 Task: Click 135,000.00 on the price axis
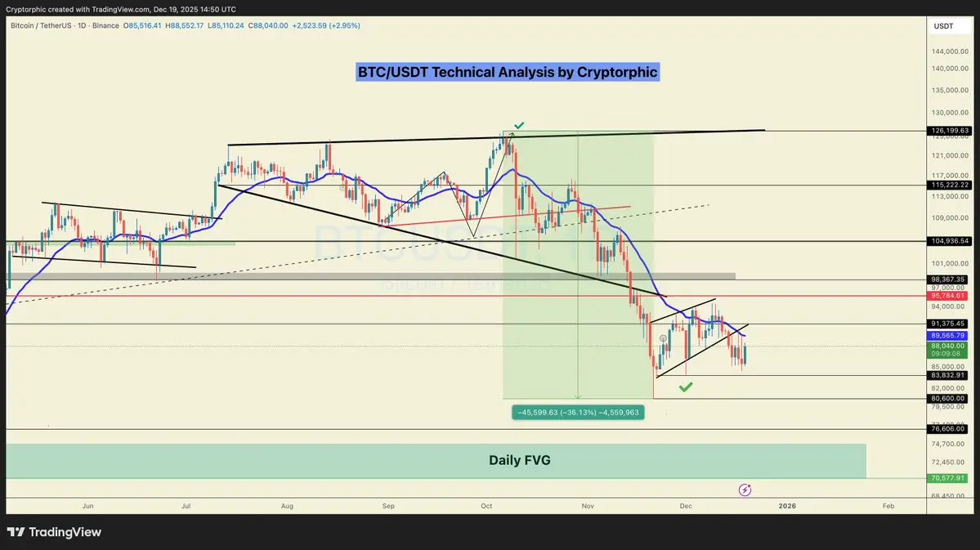pyautogui.click(x=950, y=91)
